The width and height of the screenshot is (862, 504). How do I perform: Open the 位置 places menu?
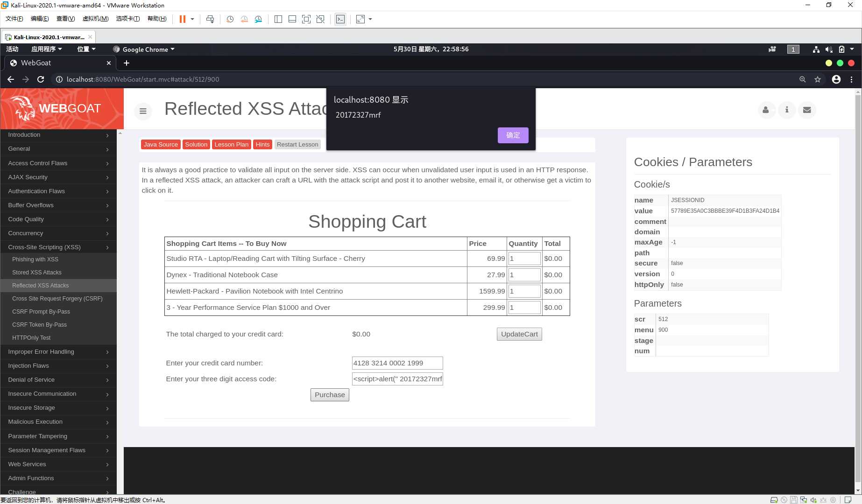[86, 49]
